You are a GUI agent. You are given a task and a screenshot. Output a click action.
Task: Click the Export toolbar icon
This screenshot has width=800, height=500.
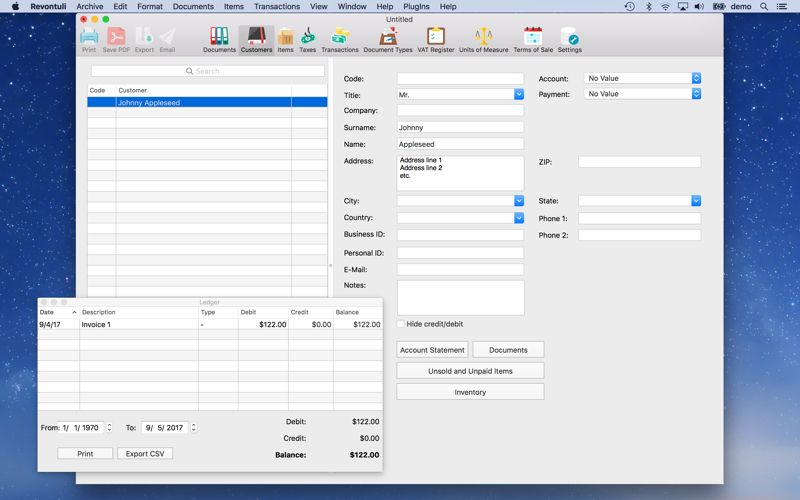[144, 40]
